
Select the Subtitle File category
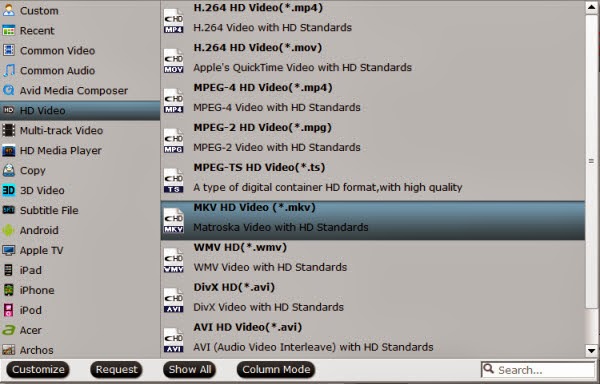[80, 210]
